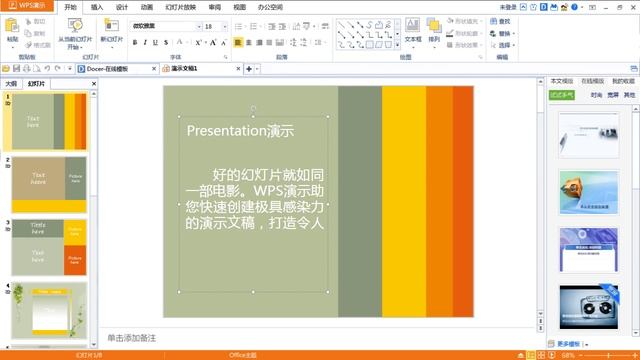
Task: Increase font size with large A icon
Action: 213,42
